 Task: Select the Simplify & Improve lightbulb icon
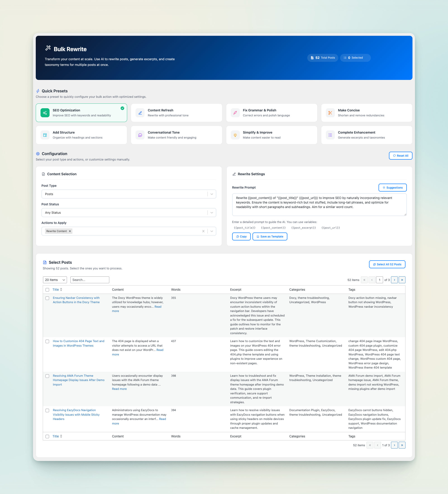point(235,135)
